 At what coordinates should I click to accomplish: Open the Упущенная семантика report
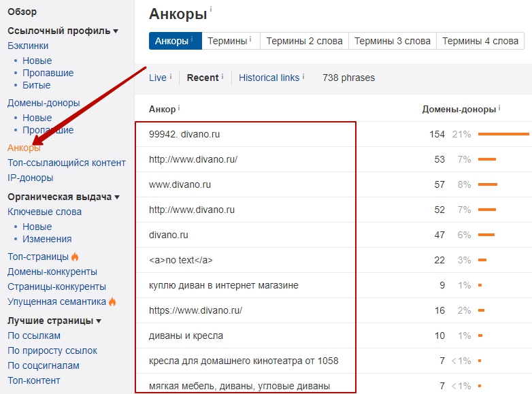click(56, 301)
